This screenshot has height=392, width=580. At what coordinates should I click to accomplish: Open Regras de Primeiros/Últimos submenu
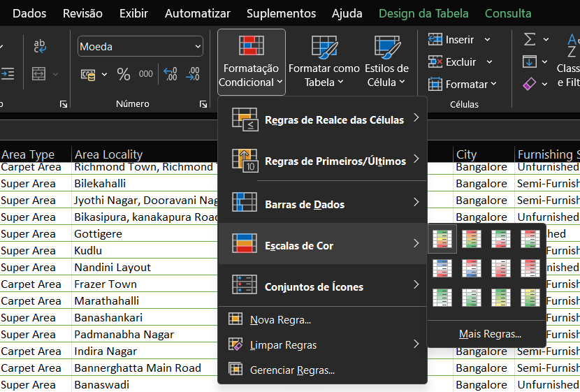(x=323, y=161)
